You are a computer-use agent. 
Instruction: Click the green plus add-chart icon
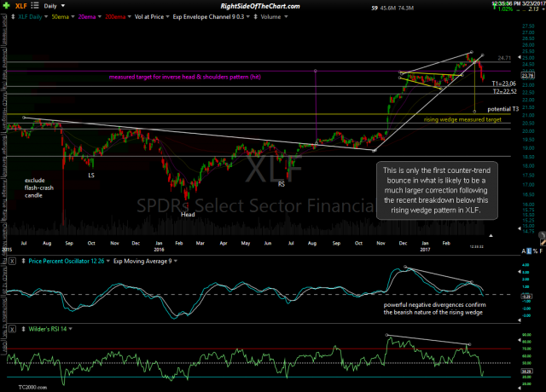[x=6, y=6]
